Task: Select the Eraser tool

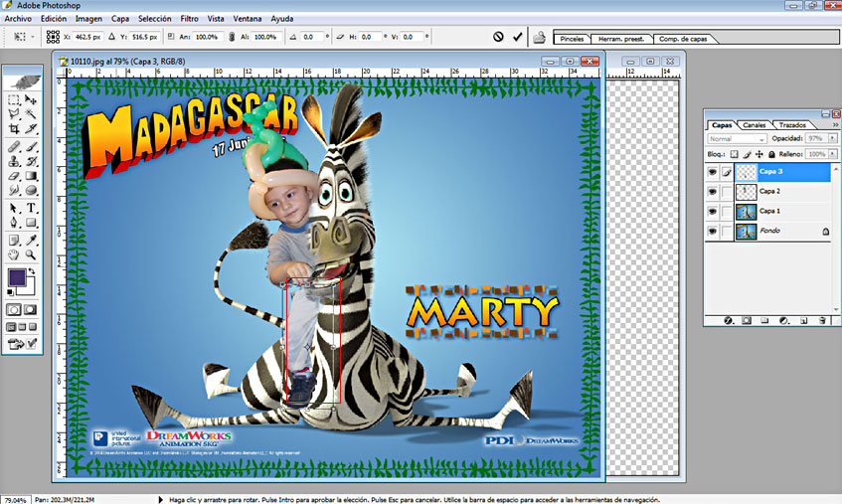Action: tap(14, 176)
